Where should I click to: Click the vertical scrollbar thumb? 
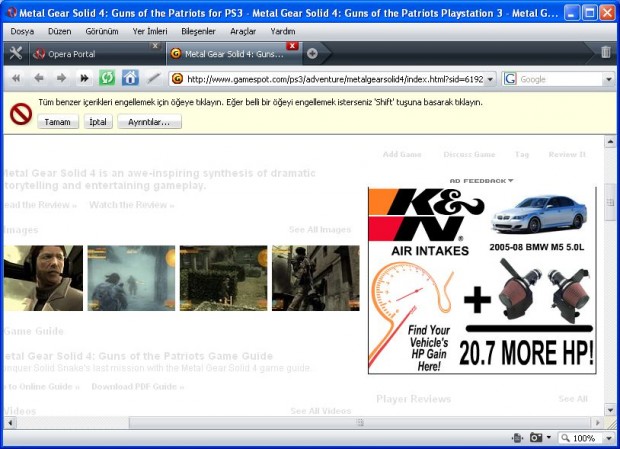pyautogui.click(x=610, y=202)
